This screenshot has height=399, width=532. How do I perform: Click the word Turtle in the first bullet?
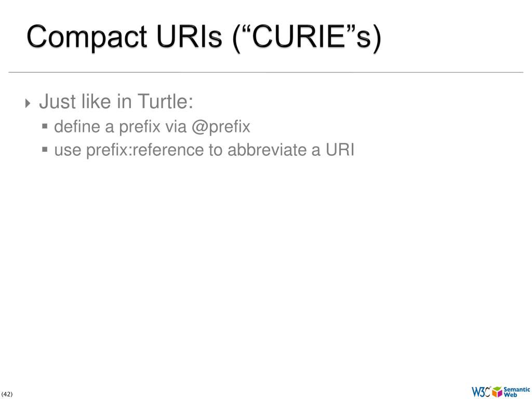(163, 101)
